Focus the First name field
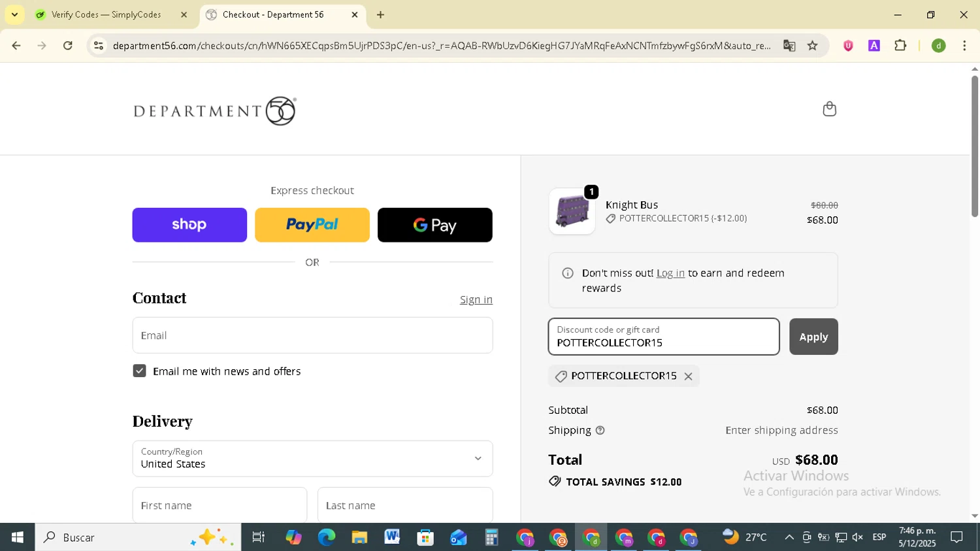Screen dimensions: 980x551 220,505
